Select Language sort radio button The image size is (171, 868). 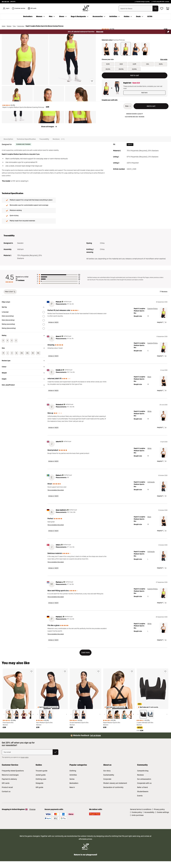tap(44, 312)
